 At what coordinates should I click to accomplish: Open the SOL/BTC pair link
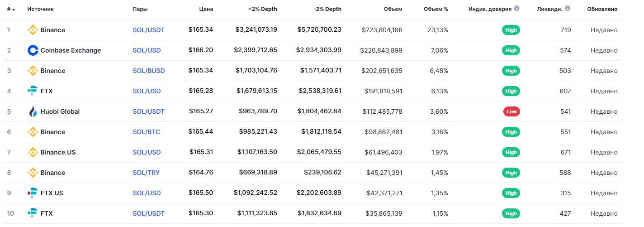click(146, 132)
